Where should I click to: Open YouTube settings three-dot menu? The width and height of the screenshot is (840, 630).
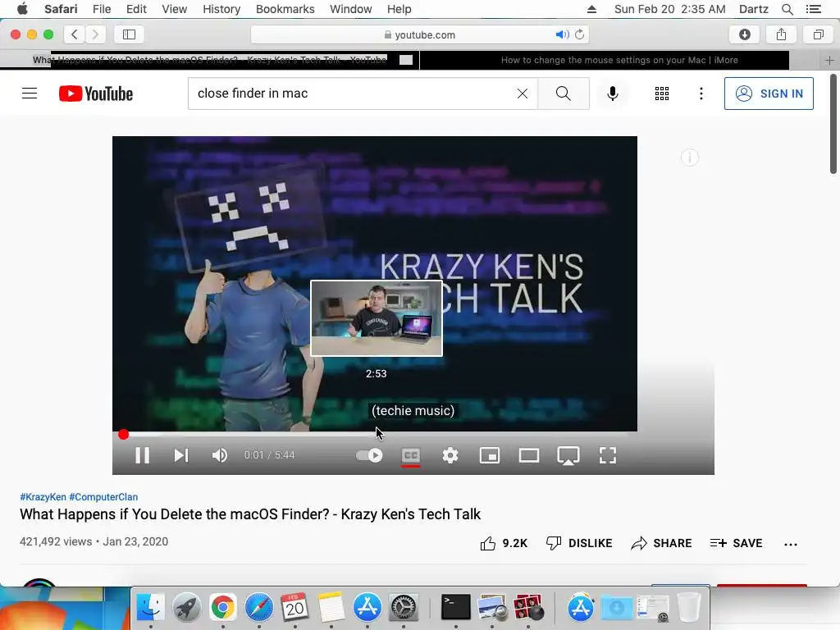point(701,94)
